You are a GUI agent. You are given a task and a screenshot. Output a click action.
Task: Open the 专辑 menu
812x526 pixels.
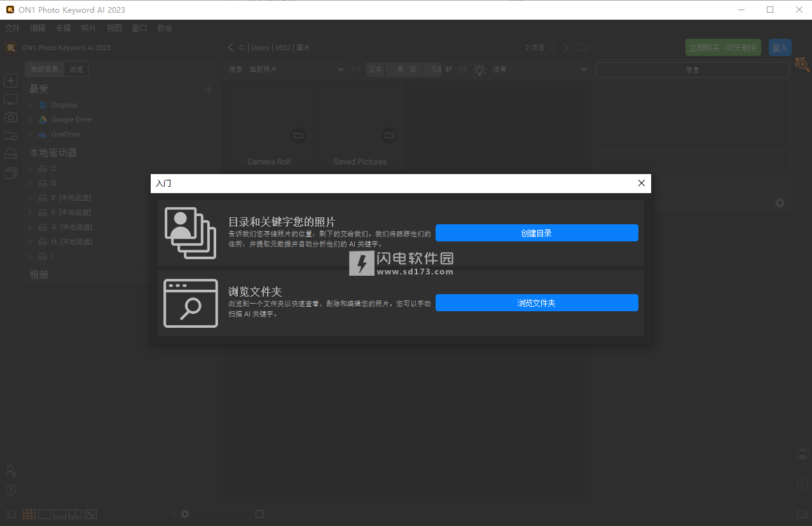click(x=64, y=28)
